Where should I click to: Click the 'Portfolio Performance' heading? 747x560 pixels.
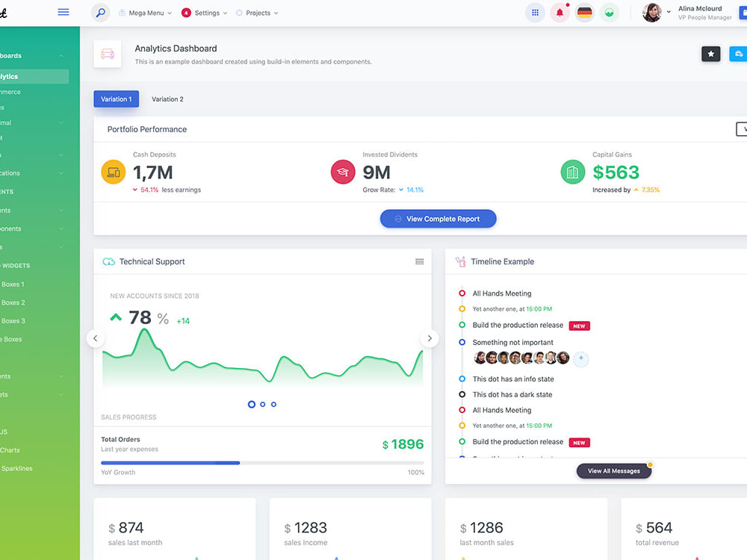click(x=146, y=129)
